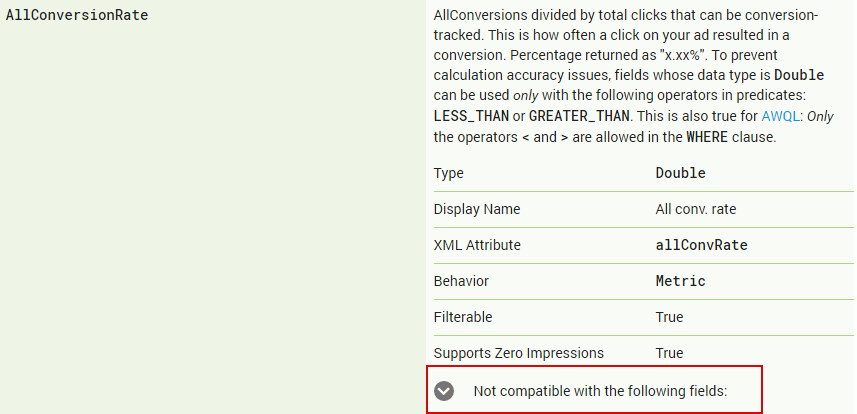Select the 'Double' value in the Type row
857x414 pixels.
(x=680, y=173)
